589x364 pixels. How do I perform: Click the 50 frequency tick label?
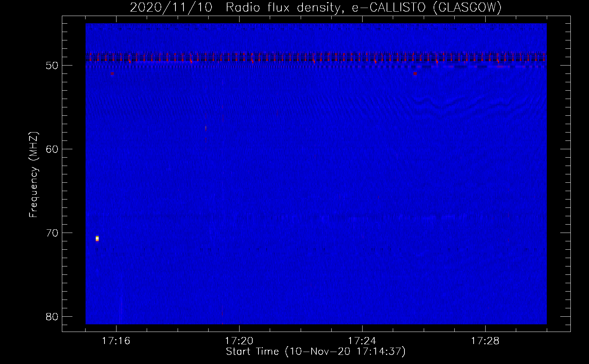[x=52, y=66]
